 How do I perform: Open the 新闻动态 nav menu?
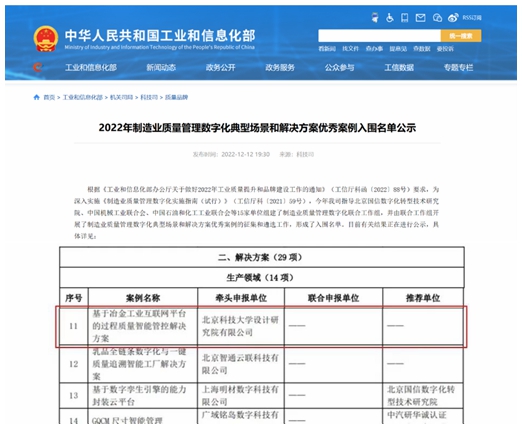(x=161, y=68)
